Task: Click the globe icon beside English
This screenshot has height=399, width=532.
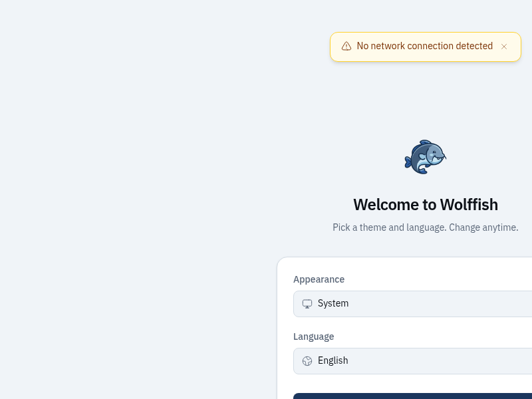Action: (307, 361)
